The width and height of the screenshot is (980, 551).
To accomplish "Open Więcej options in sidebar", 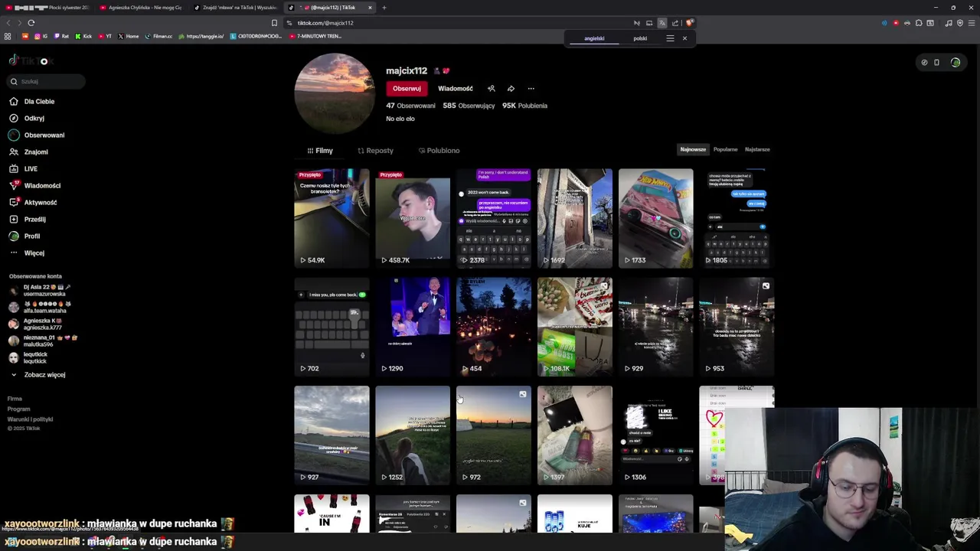I will [27, 253].
